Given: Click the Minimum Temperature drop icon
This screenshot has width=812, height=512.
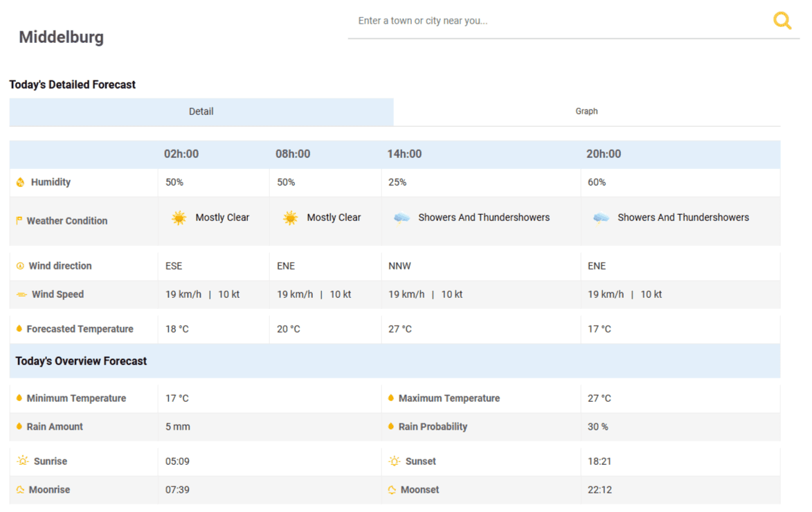Looking at the screenshot, I should [x=19, y=398].
